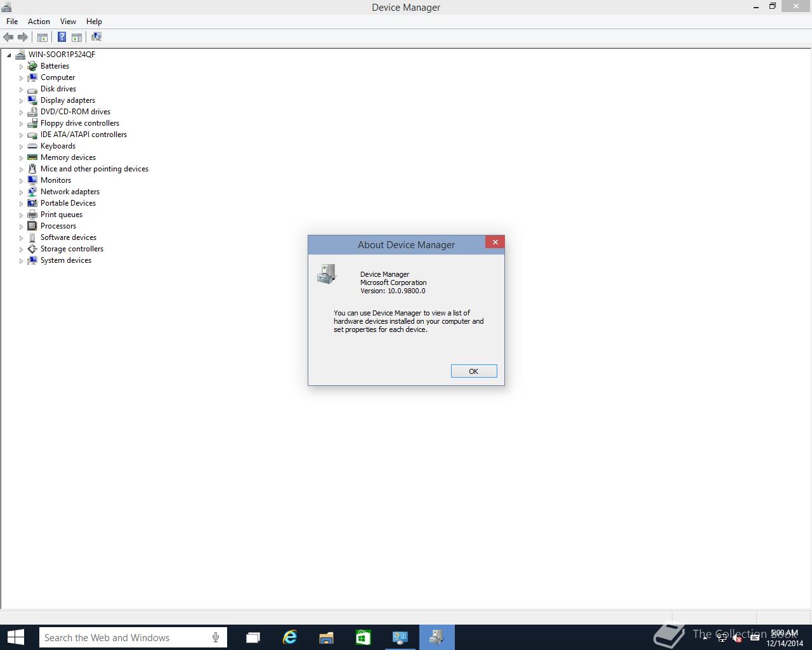Close the About Device Manager dialog
Screen dimensions: 812x650
495,242
